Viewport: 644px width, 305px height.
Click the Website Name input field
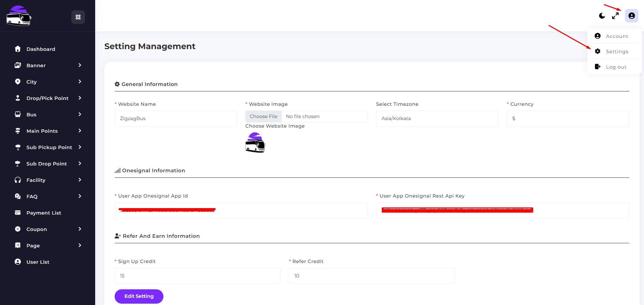[x=176, y=118]
